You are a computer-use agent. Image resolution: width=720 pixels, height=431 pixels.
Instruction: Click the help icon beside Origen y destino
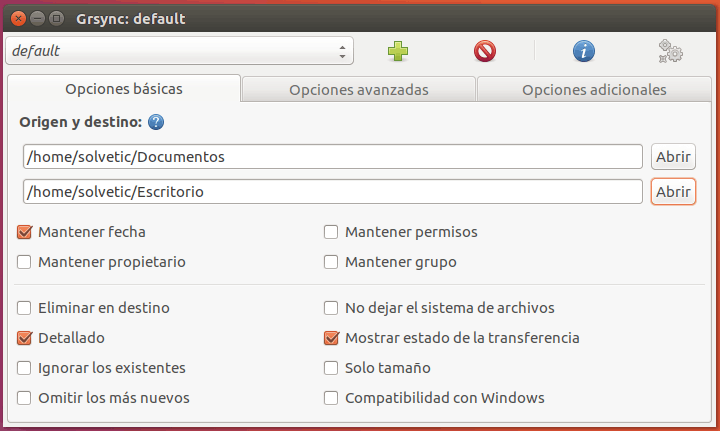[156, 123]
